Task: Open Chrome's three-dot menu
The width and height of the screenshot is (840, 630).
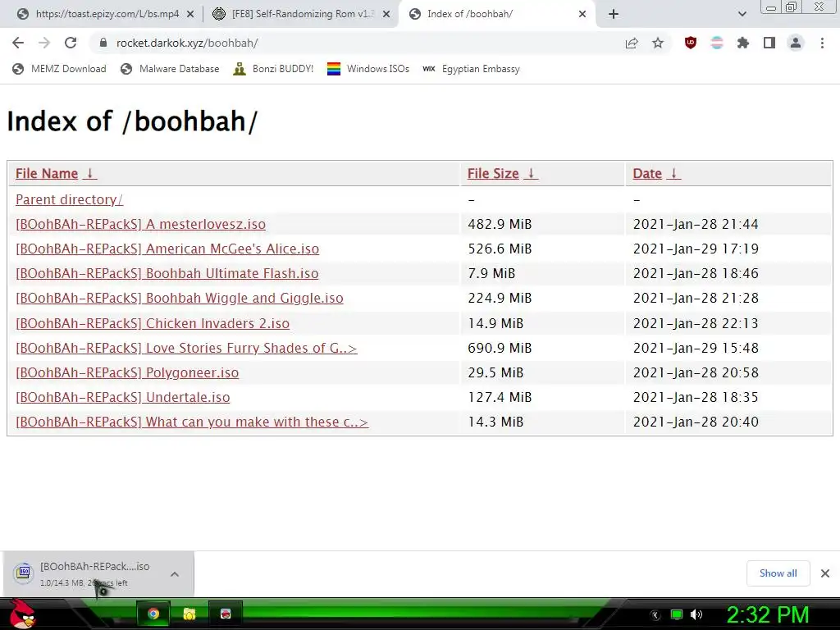Action: pyautogui.click(x=822, y=43)
